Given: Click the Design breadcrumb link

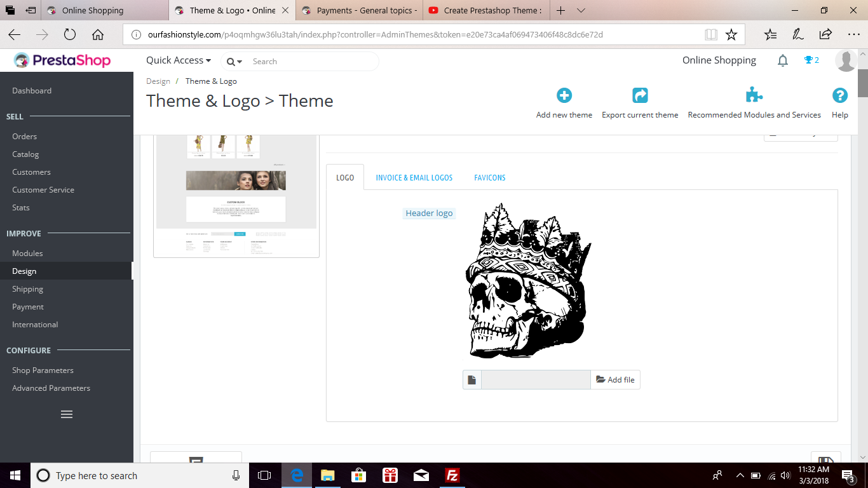Looking at the screenshot, I should 158,81.
